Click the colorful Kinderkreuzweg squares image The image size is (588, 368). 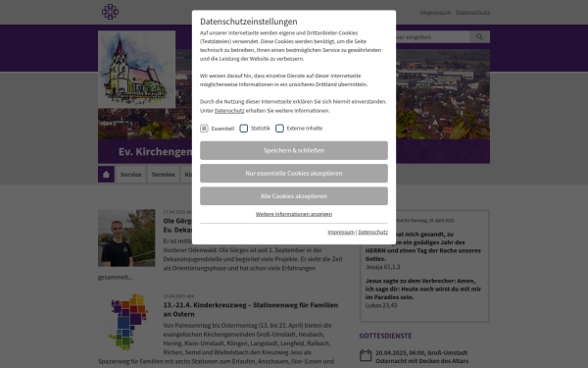coord(127,322)
